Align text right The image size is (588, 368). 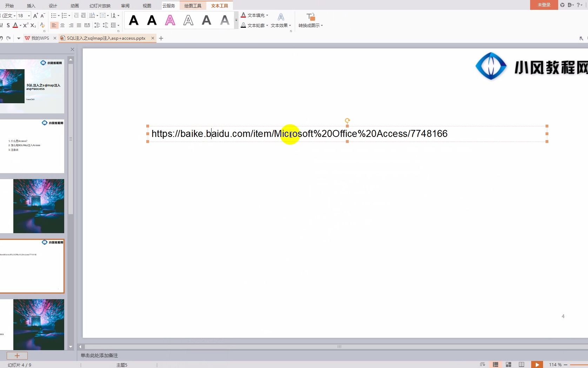click(x=71, y=25)
